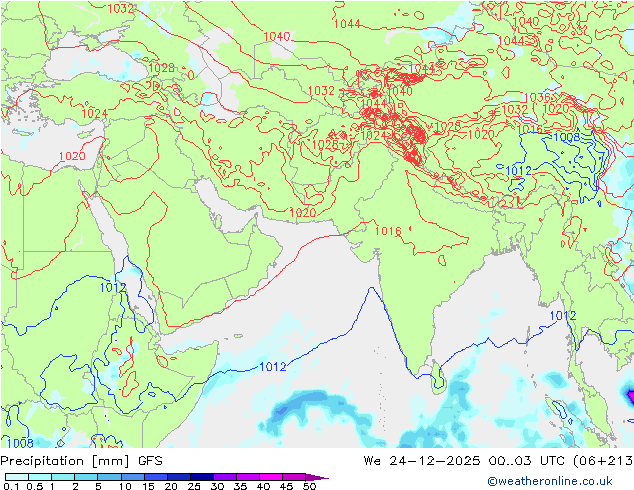Click the blue '1008' label at bottom-left Africa
Screen dimensions: 634x490
[20, 443]
